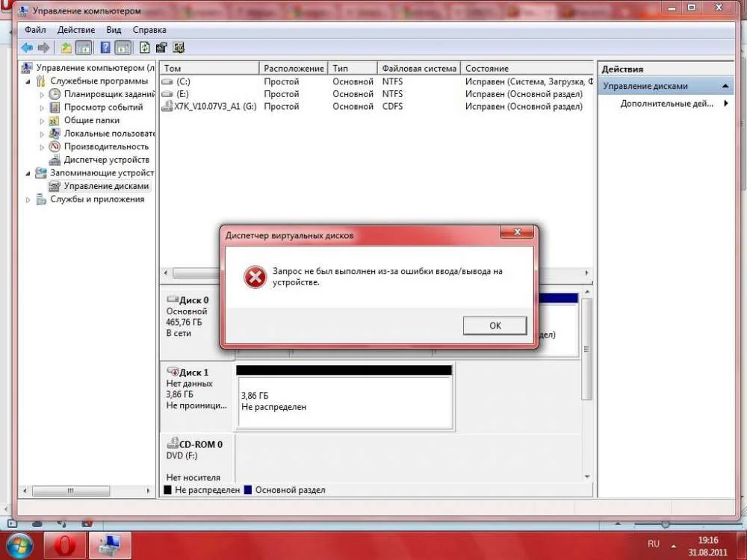Select the 3,86 ГБ Не распределен partition block
Image resolution: width=747 pixels, height=560 pixels.
coord(344,397)
